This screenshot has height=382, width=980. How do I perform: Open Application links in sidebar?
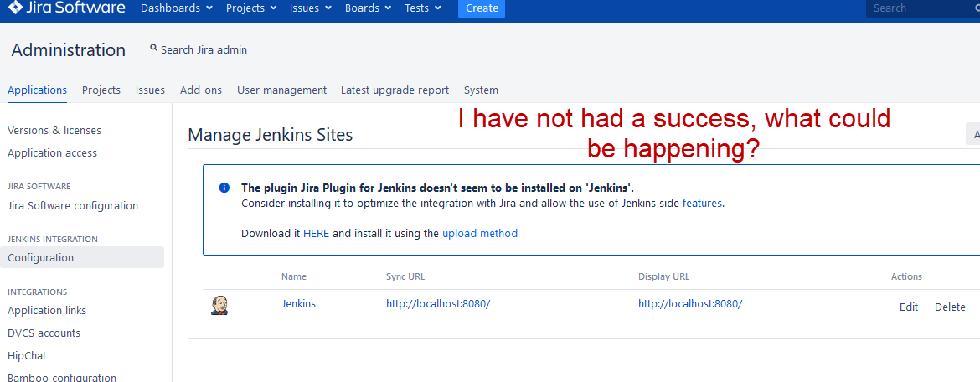click(47, 310)
